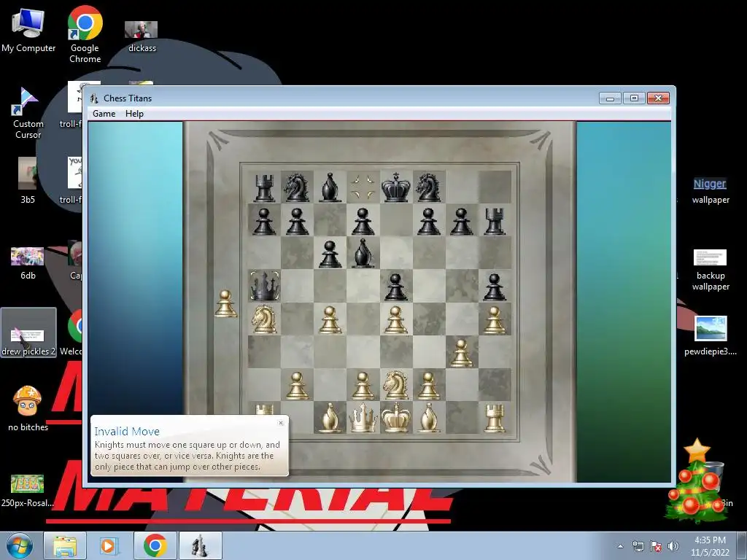Click the black pawn on e5

395,287
